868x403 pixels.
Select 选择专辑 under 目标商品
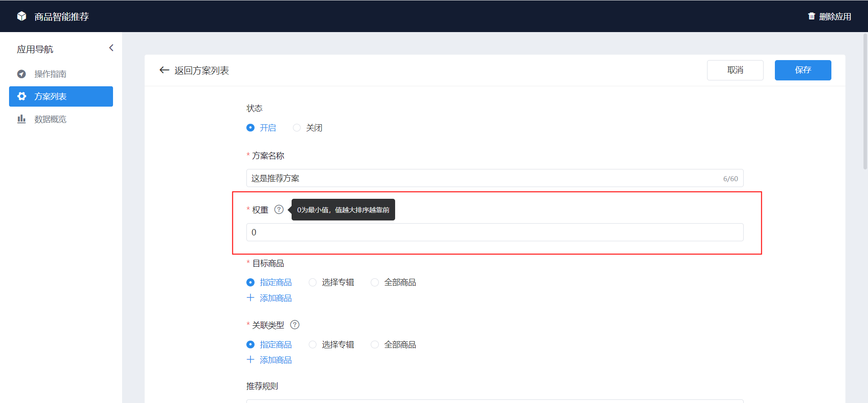312,282
